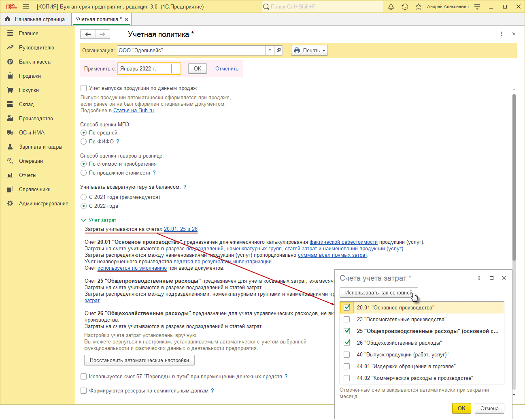The image size is (525, 420).
Task: Open service settings menu icon in title bar
Action: (x=477, y=6)
